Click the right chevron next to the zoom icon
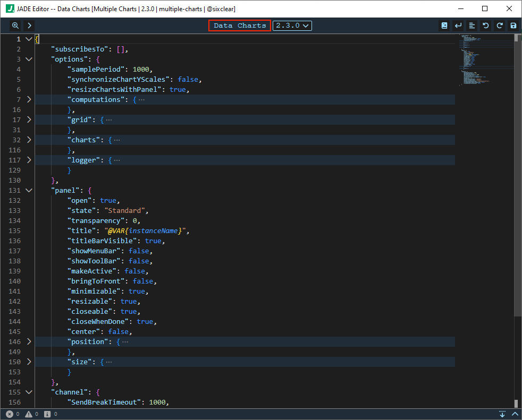 [x=29, y=25]
